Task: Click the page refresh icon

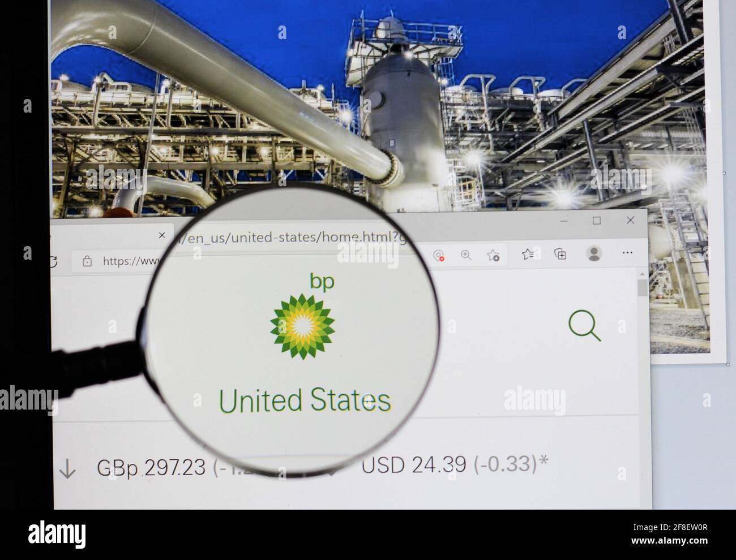Action: [x=53, y=261]
